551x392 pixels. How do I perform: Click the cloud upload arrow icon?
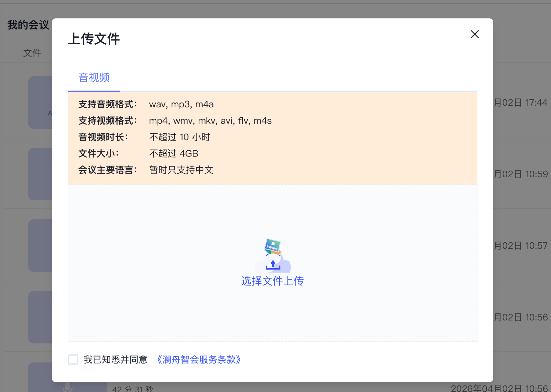[273, 265]
